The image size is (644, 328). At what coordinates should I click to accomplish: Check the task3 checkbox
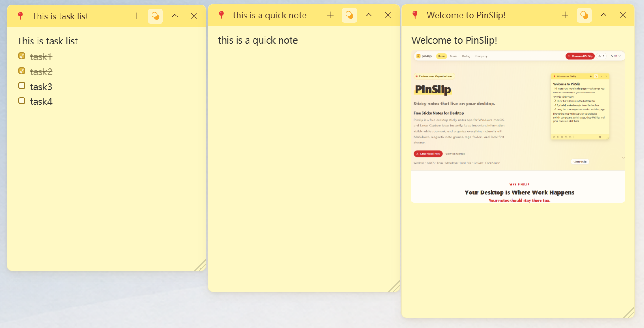[x=22, y=86]
